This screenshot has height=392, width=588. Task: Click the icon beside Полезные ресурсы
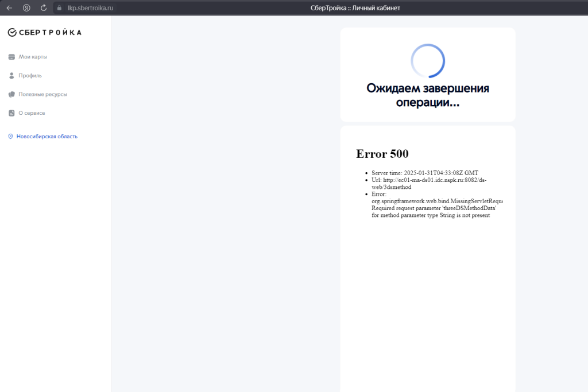[11, 94]
